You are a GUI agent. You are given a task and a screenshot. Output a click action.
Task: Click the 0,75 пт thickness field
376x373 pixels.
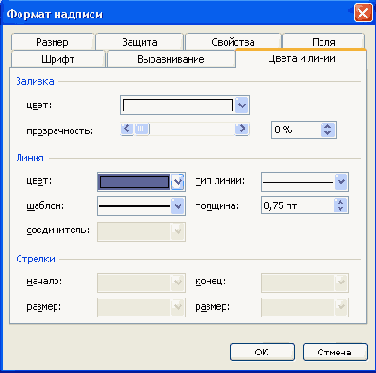(x=298, y=206)
